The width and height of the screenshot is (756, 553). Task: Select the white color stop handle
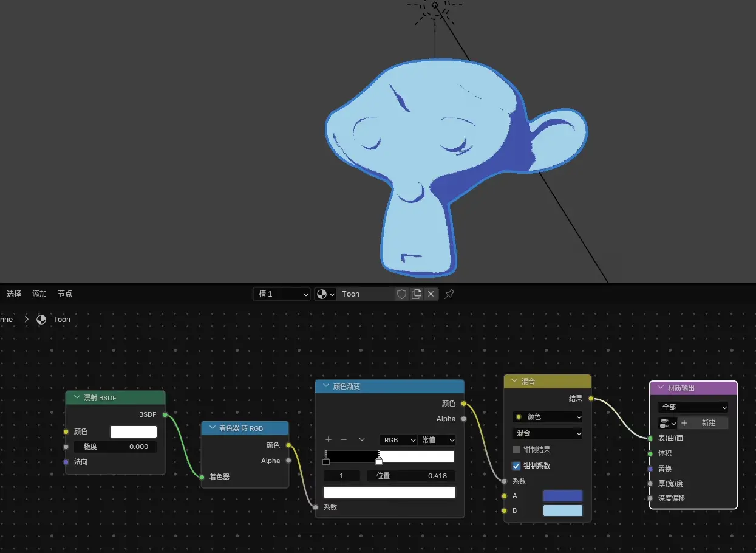coord(379,461)
